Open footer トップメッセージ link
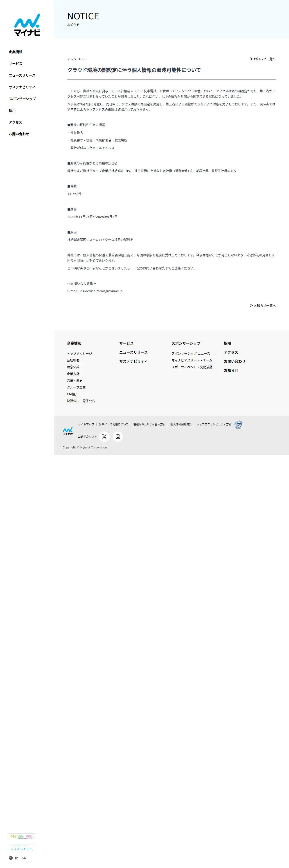 pos(79,354)
